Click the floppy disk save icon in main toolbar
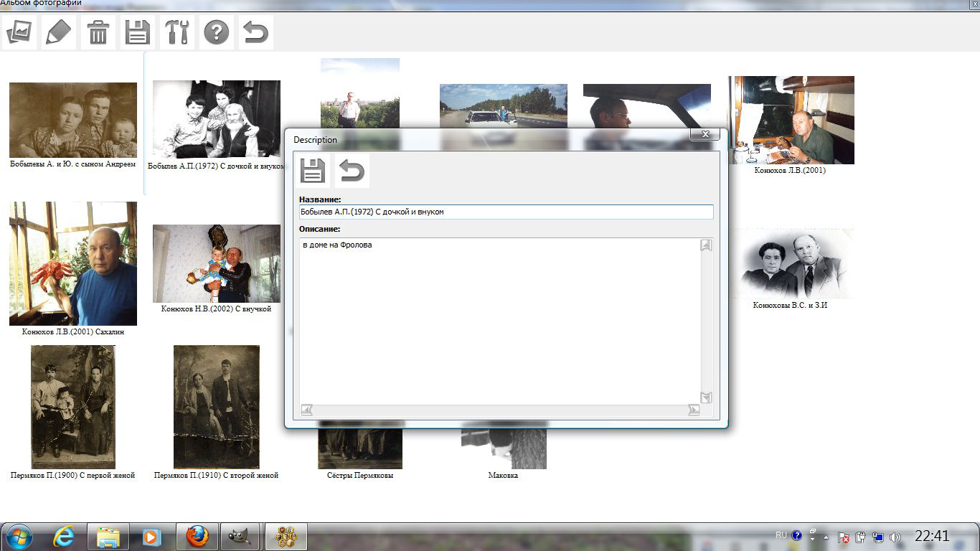Image resolution: width=980 pixels, height=551 pixels. pos(138,32)
